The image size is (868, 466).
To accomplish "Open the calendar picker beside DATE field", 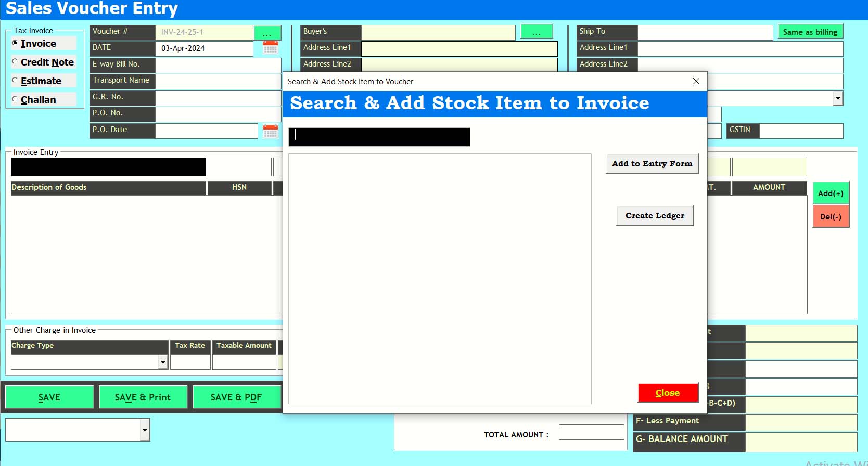I will pyautogui.click(x=270, y=48).
